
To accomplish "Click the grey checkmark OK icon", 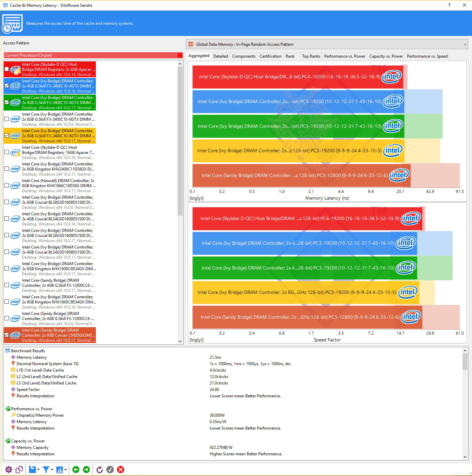I will (110, 470).
